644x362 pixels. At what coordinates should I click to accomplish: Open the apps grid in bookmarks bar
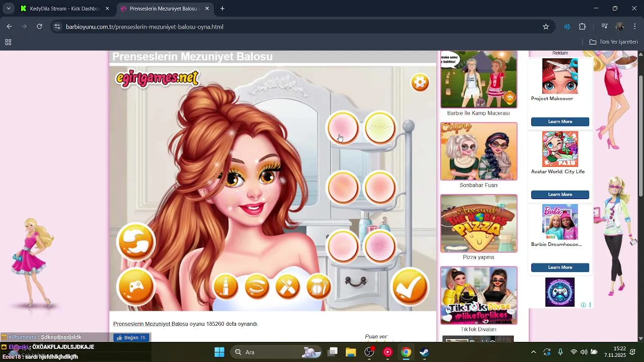point(8,42)
